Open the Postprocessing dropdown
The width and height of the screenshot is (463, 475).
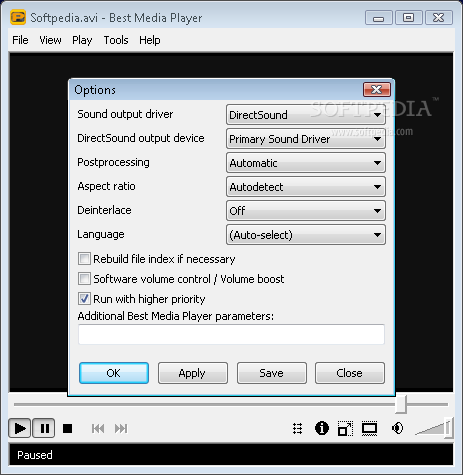(x=306, y=163)
